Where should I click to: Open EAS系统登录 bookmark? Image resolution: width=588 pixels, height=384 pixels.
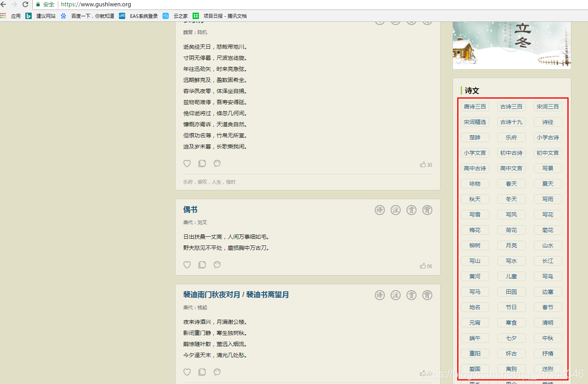(139, 16)
